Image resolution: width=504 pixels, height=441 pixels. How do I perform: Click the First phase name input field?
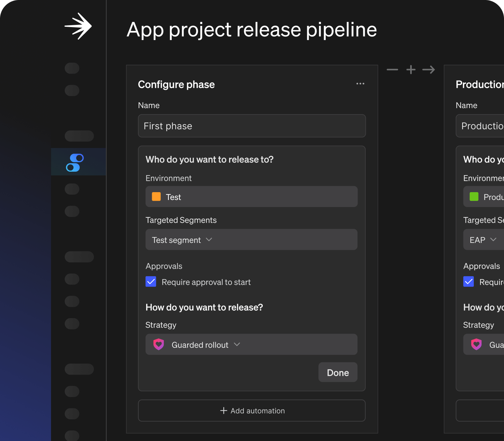tap(252, 126)
